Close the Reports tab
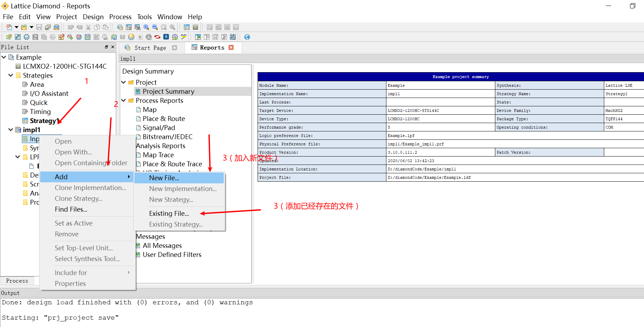This screenshot has width=644, height=327. point(231,47)
